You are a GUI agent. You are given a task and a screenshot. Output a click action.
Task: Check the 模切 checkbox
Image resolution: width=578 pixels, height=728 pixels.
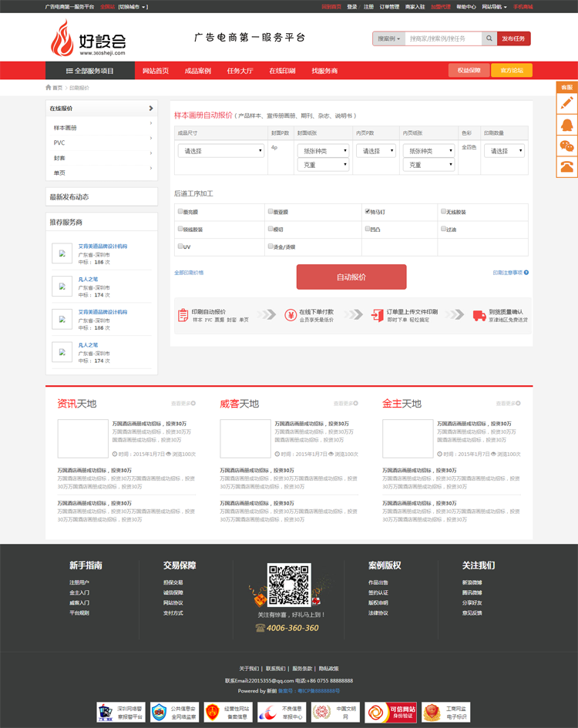pos(271,229)
